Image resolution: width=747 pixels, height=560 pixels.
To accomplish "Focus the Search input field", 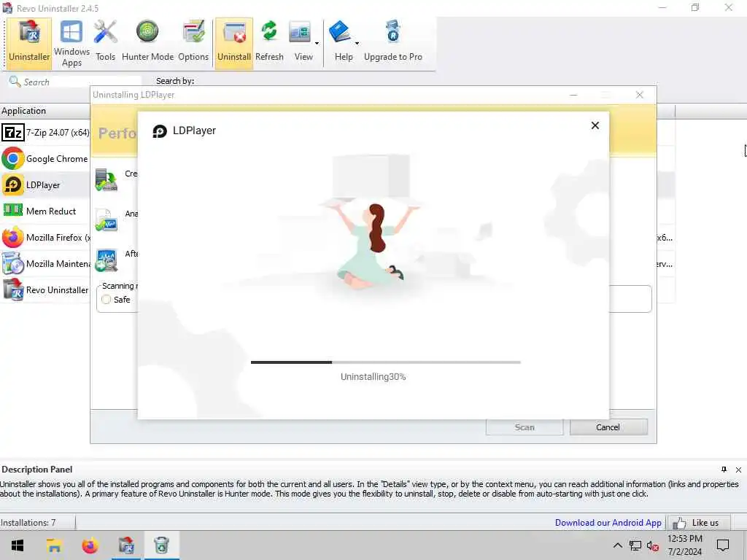I will [81, 82].
